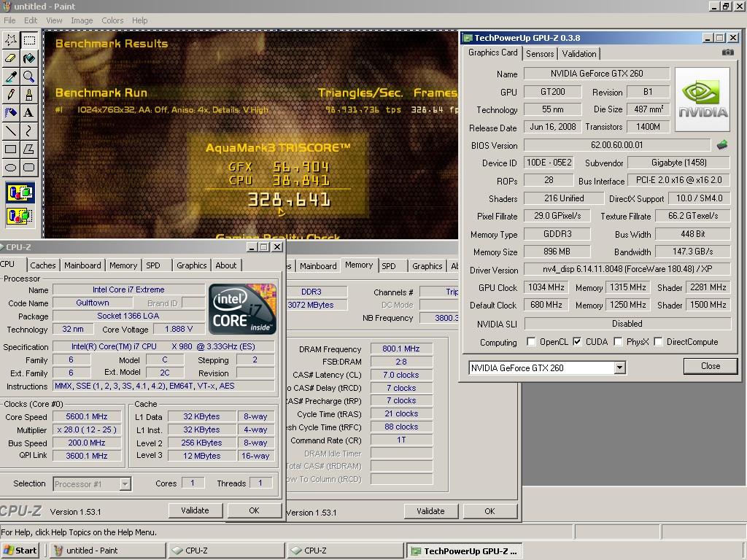Switch to the first CPU-Z taskbar button

click(x=227, y=551)
